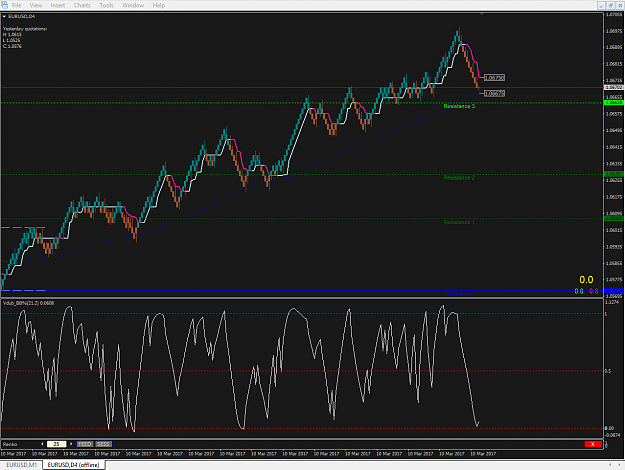Select the EURUSD,D4 (offline) chart tab
Viewport: 625px width, 470px height.
coord(73,465)
